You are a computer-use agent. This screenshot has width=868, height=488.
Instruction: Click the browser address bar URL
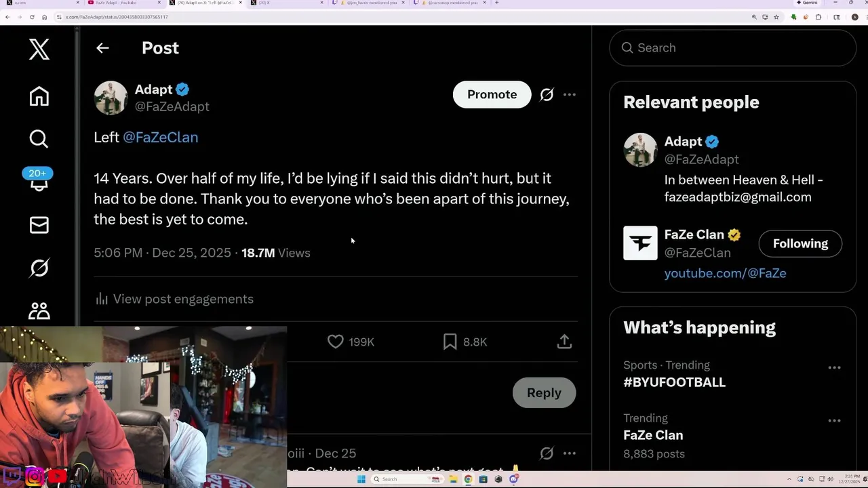[x=117, y=17]
